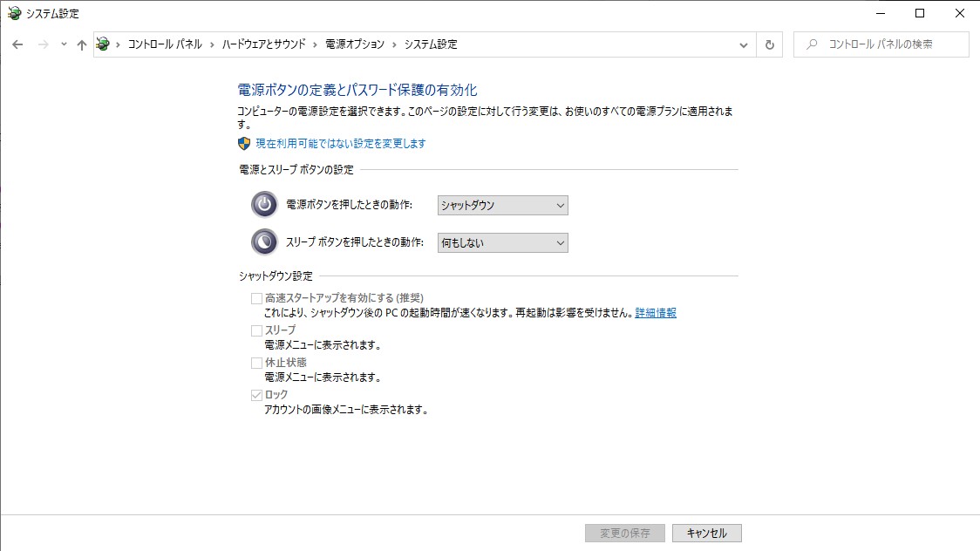Image resolution: width=980 pixels, height=551 pixels.
Task: Click the refresh icon beside the address bar
Action: tap(768, 44)
